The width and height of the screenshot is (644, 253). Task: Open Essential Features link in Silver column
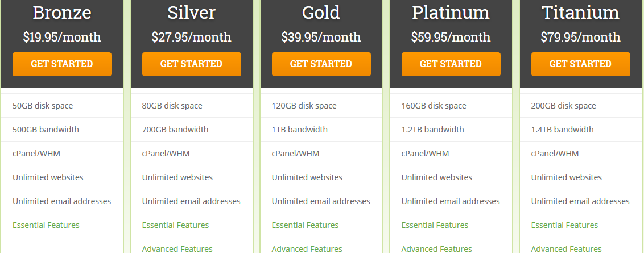click(x=175, y=225)
